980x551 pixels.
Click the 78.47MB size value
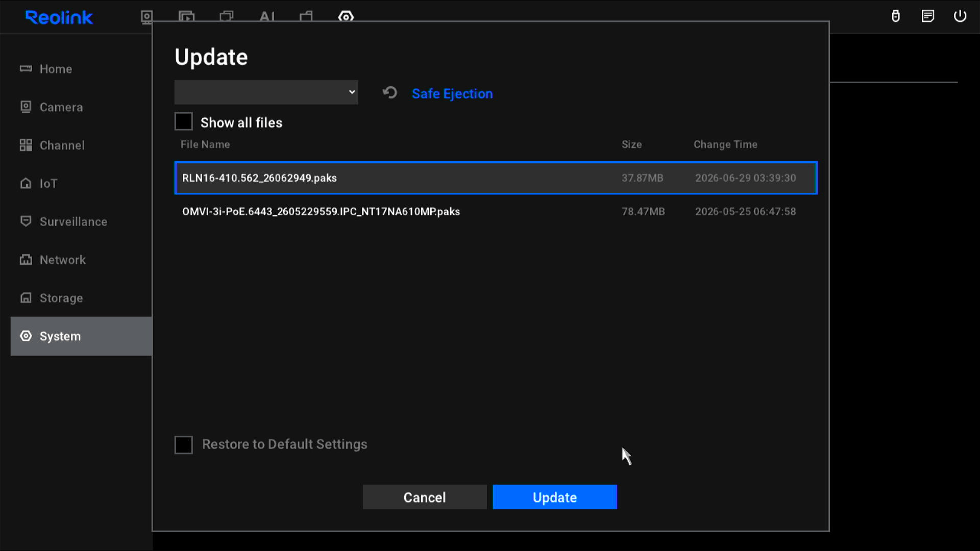pos(643,212)
